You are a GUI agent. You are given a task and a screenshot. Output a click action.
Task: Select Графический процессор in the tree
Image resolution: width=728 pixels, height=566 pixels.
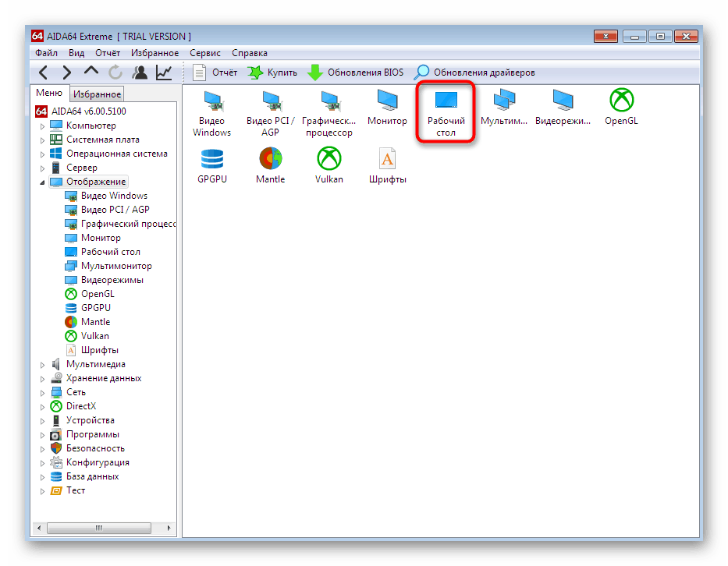(x=120, y=224)
